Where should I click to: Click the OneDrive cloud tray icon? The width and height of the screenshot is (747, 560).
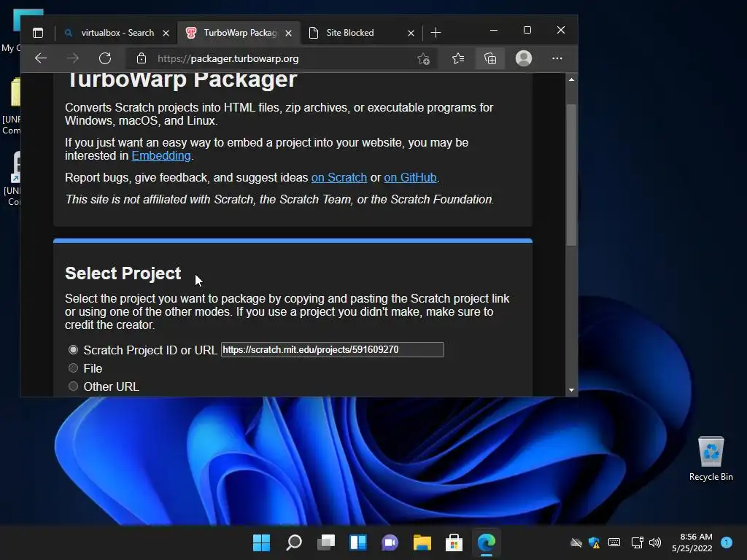[576, 542]
